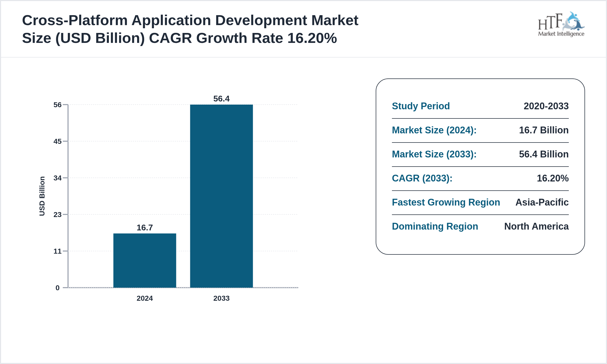Click the 2020-2033 study period value
The image size is (607, 364).
[546, 106]
